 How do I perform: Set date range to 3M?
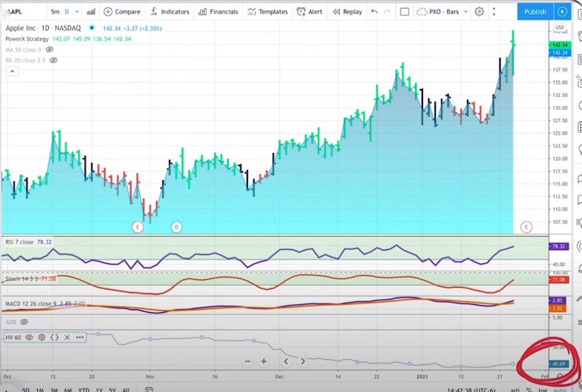(x=54, y=390)
